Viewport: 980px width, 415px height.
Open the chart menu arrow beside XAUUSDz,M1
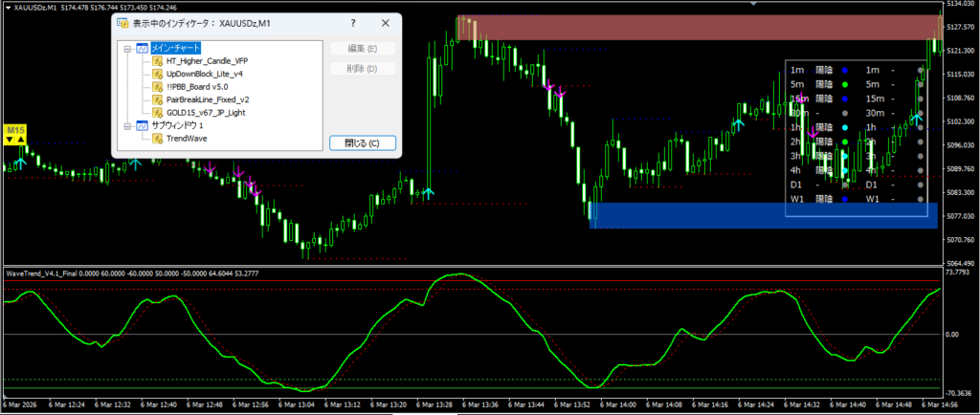pos(7,8)
